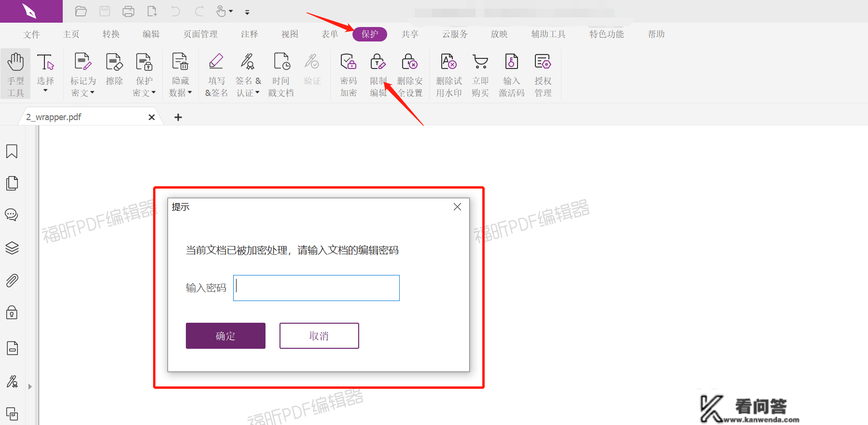Open the Bookmarks sidebar panel
Image resolution: width=868 pixels, height=425 pixels.
click(x=12, y=151)
